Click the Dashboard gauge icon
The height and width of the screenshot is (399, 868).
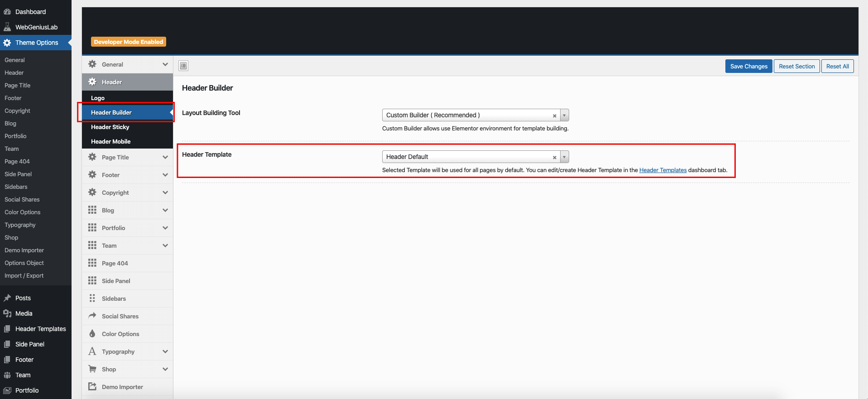pos(7,12)
